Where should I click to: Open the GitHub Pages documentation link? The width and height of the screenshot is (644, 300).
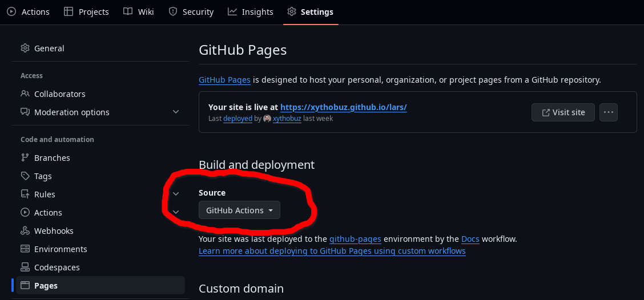coord(225,80)
